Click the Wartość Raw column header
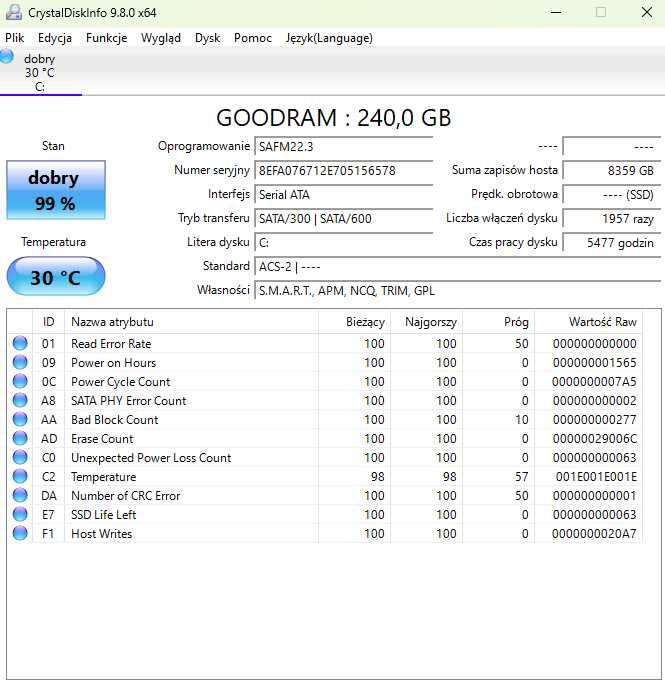Image resolution: width=665 pixels, height=684 pixels. 588,322
